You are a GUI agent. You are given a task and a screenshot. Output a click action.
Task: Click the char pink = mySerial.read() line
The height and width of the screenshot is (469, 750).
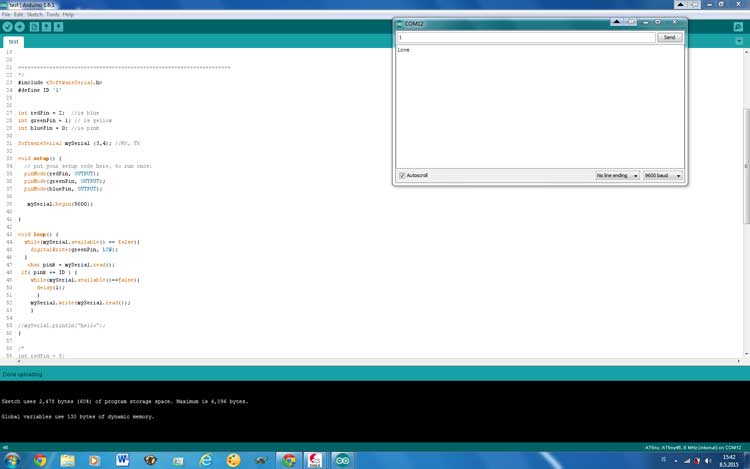pos(71,265)
